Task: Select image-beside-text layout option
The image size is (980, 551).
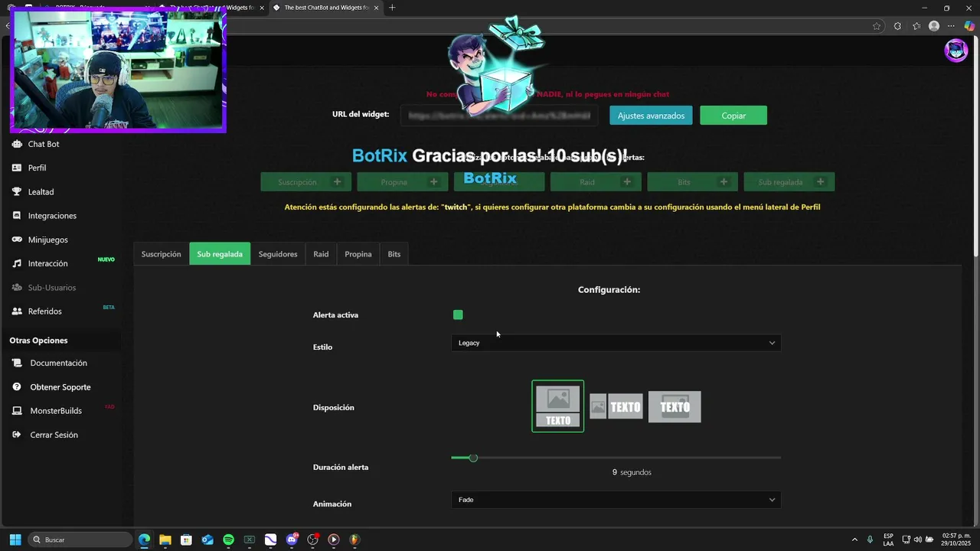Action: (616, 407)
